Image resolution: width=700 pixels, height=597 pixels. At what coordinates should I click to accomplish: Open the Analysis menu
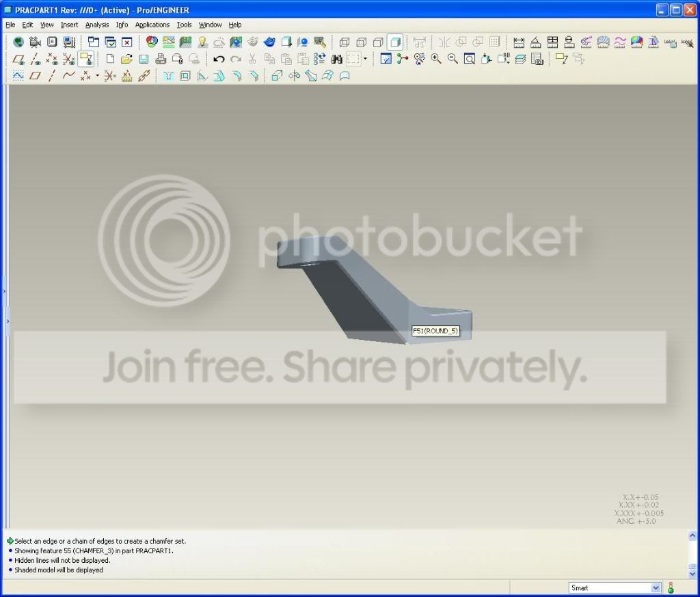97,25
